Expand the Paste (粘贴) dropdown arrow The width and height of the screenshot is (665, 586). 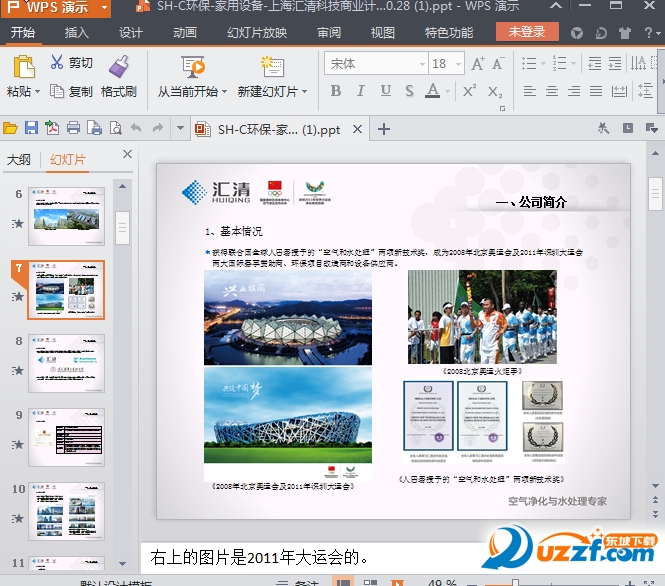pos(38,92)
